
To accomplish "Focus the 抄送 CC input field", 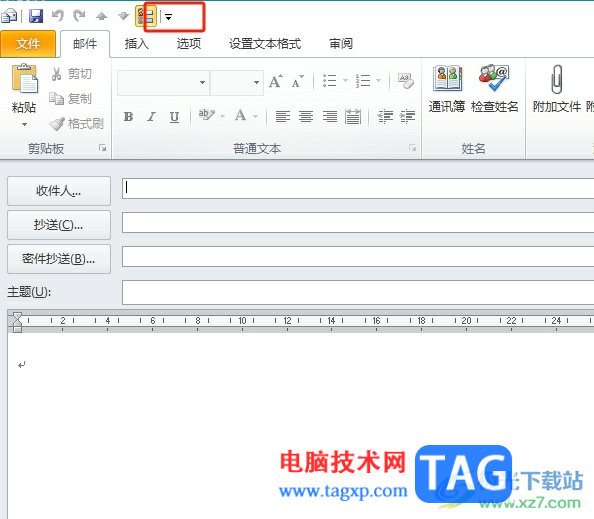I will tap(358, 223).
